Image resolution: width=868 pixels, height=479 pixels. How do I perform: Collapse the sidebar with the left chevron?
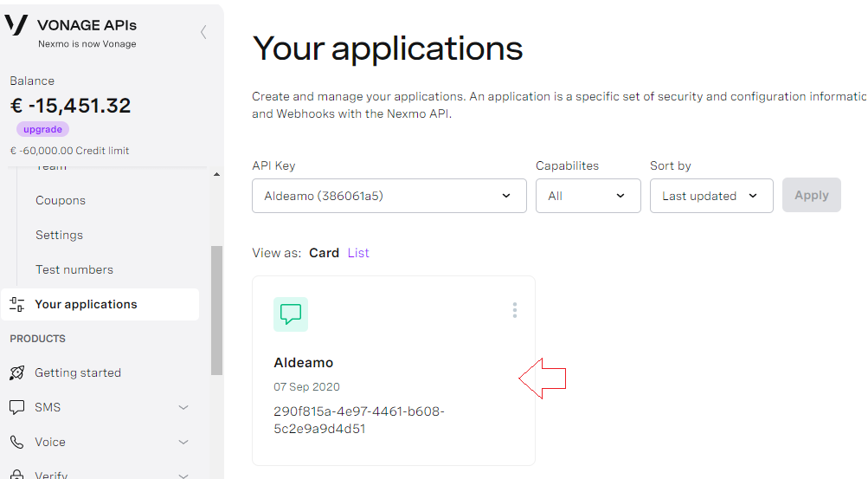tap(203, 32)
